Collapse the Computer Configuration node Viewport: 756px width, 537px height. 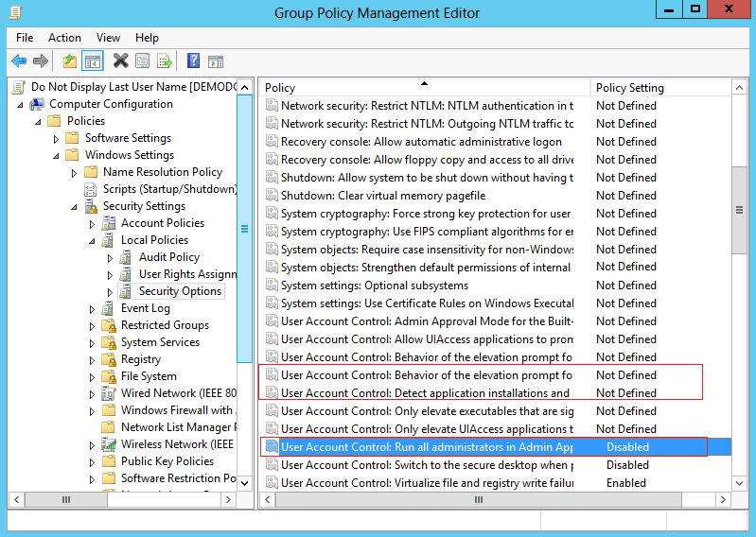click(20, 105)
